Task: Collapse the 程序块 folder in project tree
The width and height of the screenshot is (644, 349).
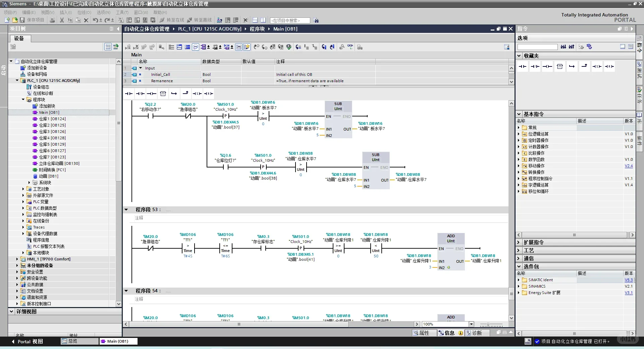Action: (23, 100)
